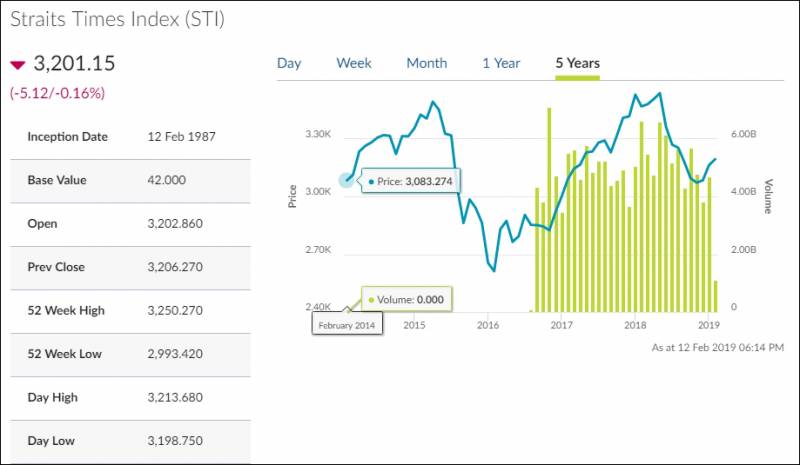Select the Month tab
Viewport: 800px width, 465px height.
tap(426, 63)
